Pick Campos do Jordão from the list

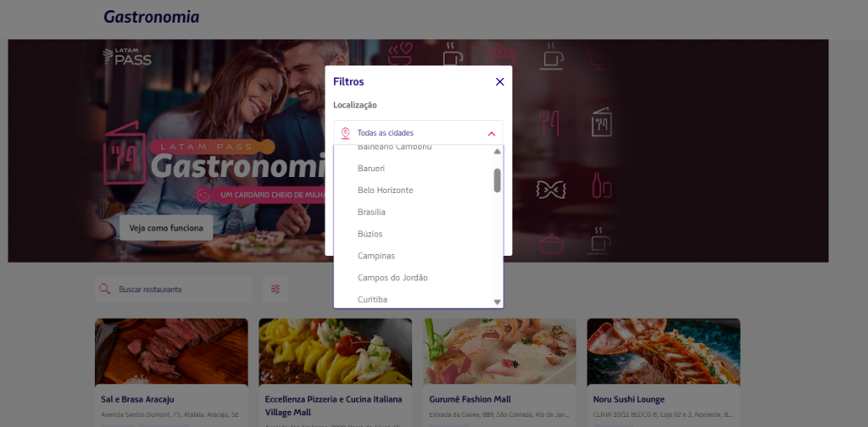pyautogui.click(x=392, y=278)
